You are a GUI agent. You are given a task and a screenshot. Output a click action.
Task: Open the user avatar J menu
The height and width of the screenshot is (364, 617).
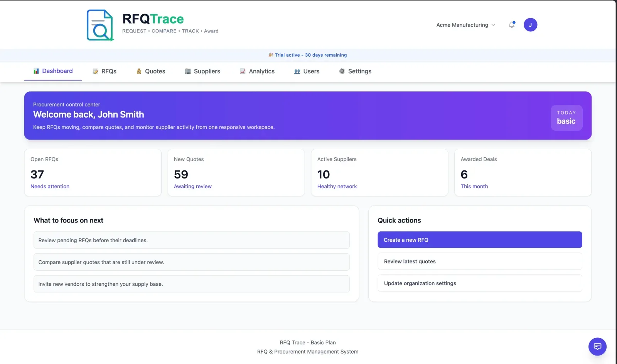(530, 25)
